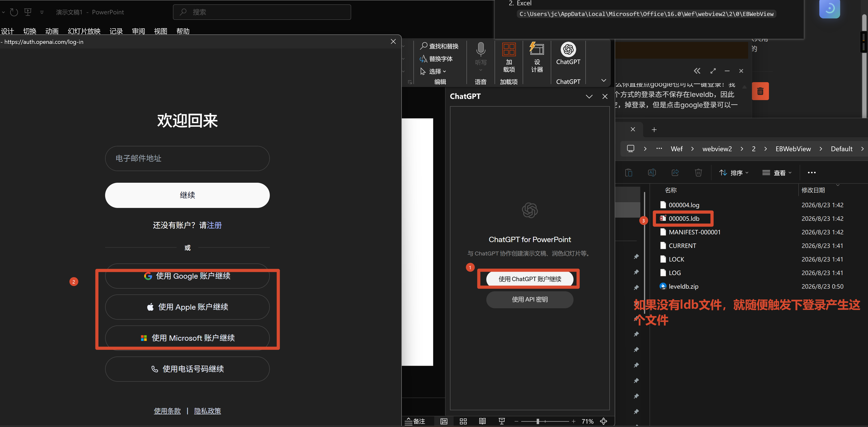Click 使用 ChatGPT 账户继续 button

[530, 279]
